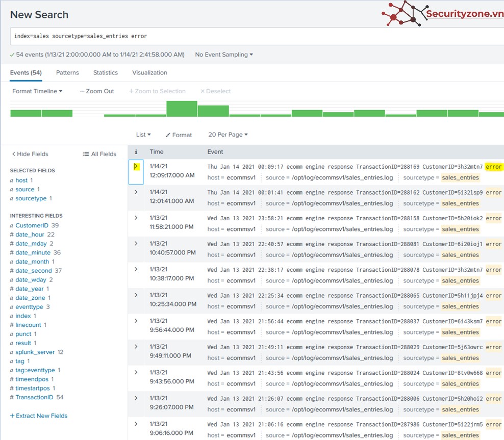This screenshot has width=504, height=440.
Task: Open the No Event Sampling dropdown
Action: pyautogui.click(x=224, y=55)
